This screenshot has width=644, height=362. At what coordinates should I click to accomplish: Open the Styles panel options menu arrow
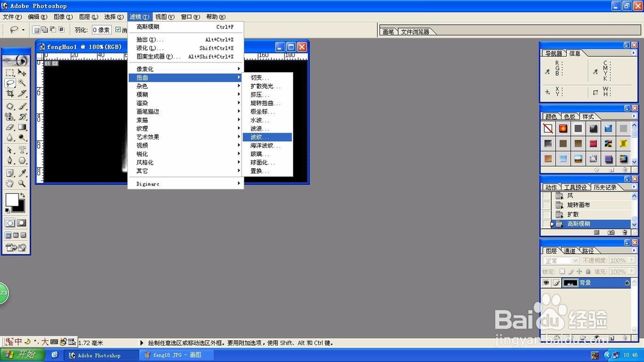click(633, 117)
